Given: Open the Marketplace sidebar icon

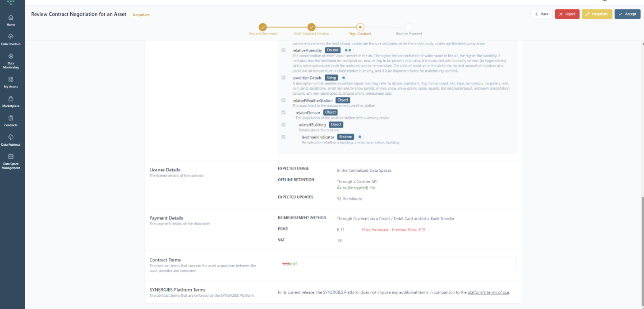Looking at the screenshot, I should coord(11,99).
